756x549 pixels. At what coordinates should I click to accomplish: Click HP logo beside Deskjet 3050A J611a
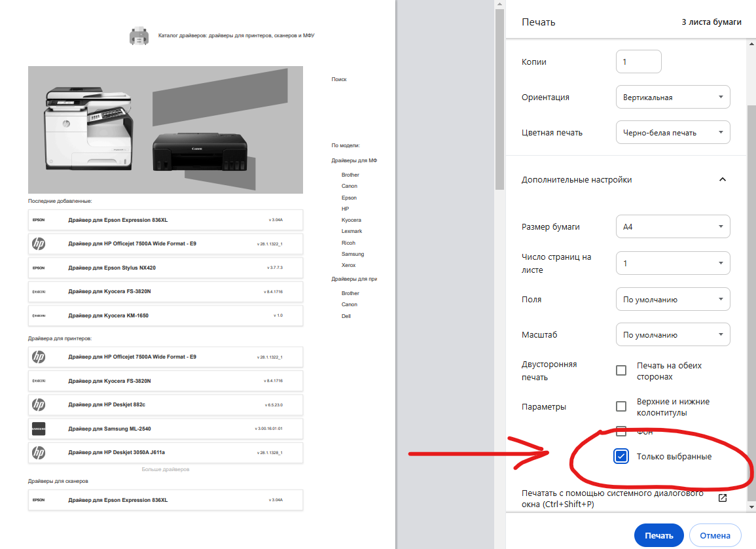(39, 452)
